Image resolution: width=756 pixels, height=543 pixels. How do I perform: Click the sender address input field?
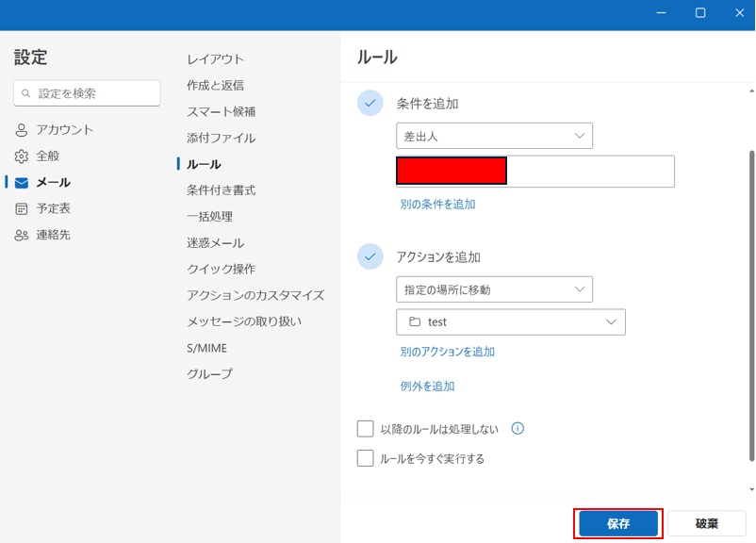pos(535,172)
